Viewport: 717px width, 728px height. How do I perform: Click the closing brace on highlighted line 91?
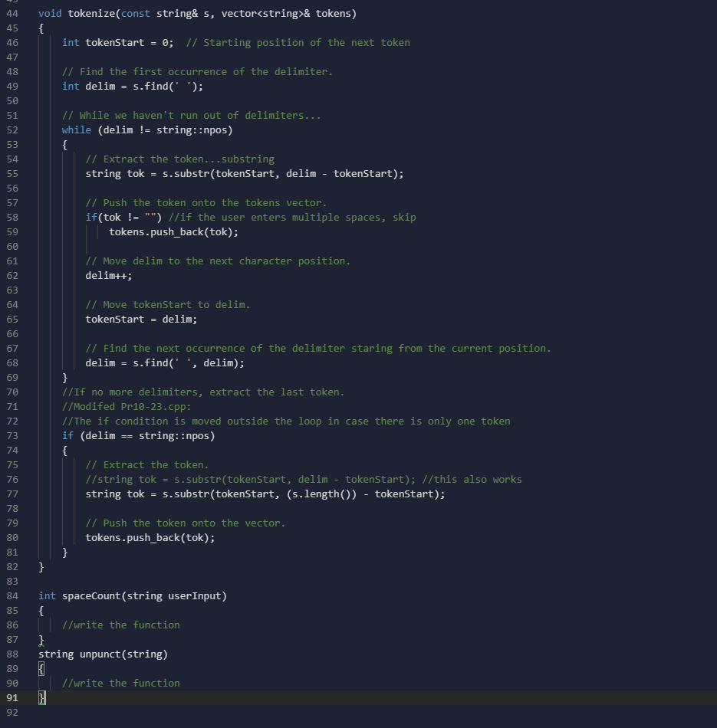click(41, 698)
